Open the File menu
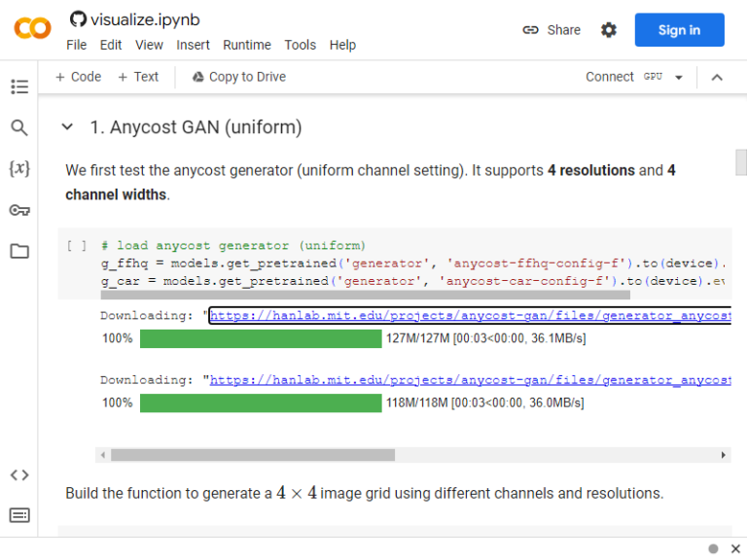This screenshot has width=747, height=560. click(76, 45)
